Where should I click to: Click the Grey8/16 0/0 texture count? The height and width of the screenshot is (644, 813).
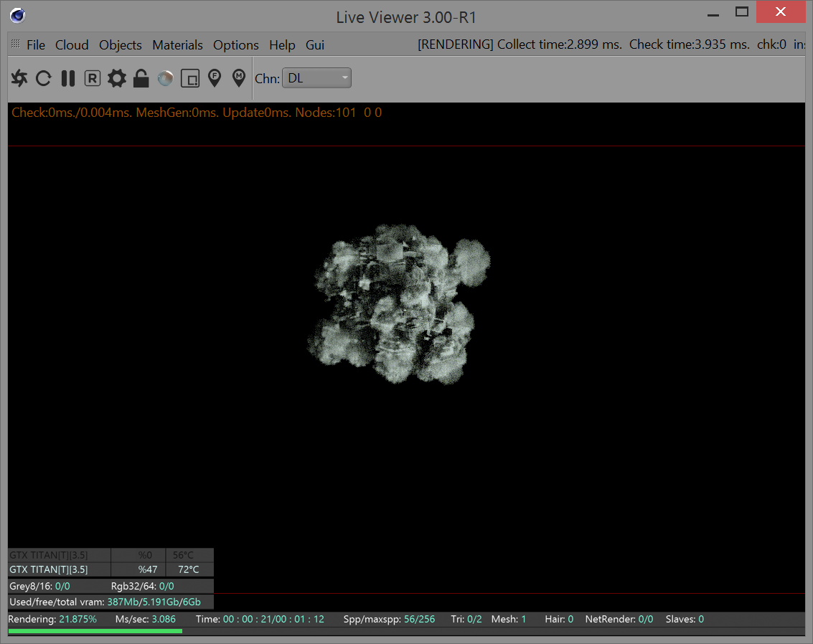point(39,586)
